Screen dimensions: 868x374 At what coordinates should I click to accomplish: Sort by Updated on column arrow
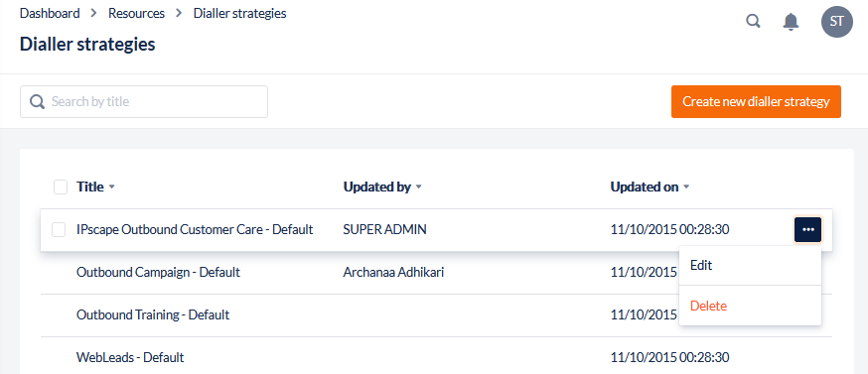point(686,187)
